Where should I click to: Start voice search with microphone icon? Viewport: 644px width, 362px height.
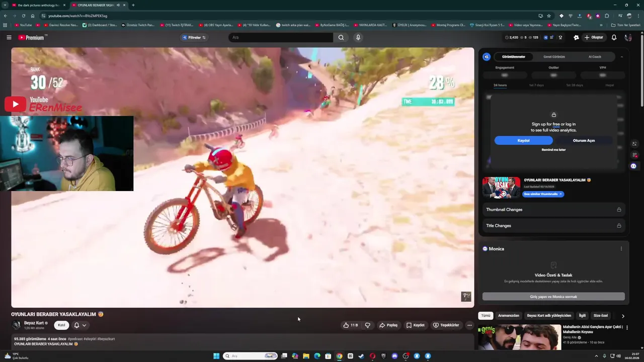(358, 37)
